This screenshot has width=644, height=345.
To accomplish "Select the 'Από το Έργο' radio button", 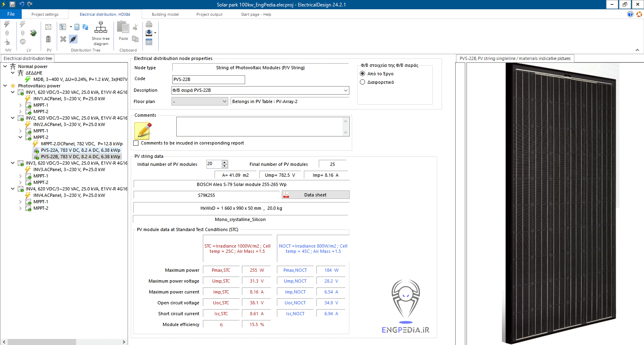I will tap(363, 74).
